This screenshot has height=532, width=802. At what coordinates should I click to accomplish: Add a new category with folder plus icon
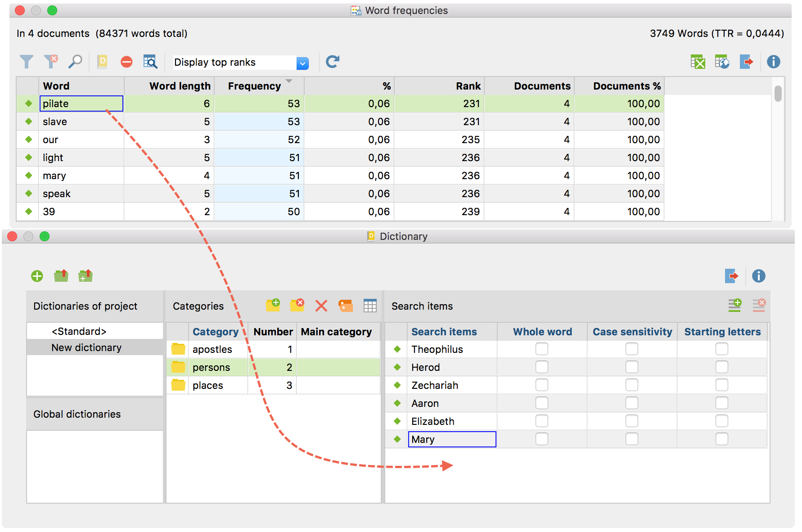(273, 306)
